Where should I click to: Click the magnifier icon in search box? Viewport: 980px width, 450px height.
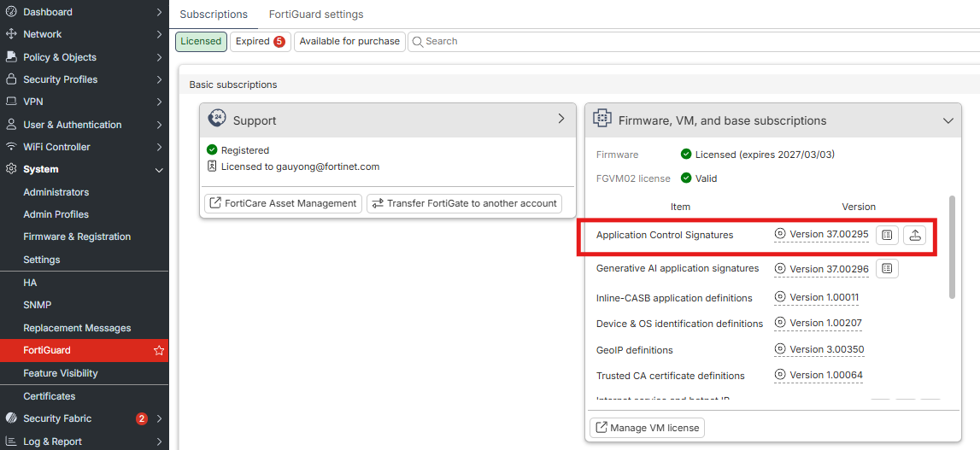point(418,41)
